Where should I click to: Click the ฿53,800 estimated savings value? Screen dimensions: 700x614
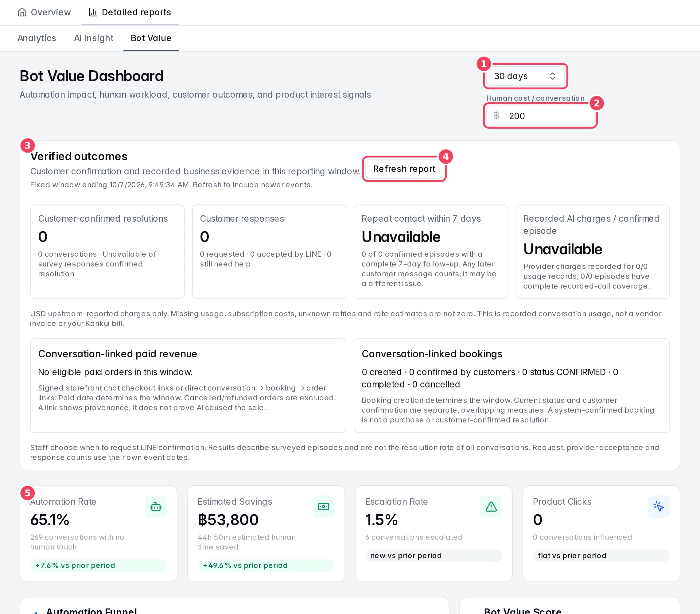coord(228,520)
